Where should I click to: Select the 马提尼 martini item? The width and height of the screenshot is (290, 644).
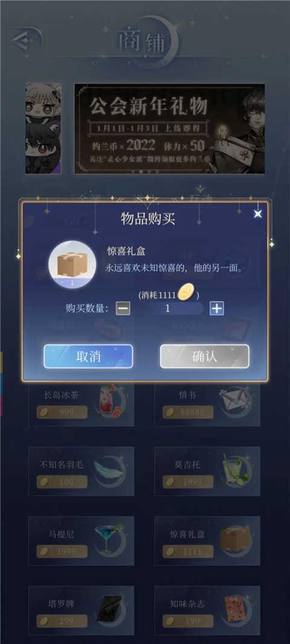click(x=81, y=541)
